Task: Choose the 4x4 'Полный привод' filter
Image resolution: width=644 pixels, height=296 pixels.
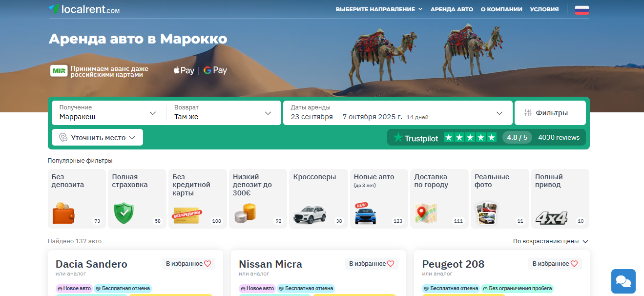Action: [x=560, y=199]
